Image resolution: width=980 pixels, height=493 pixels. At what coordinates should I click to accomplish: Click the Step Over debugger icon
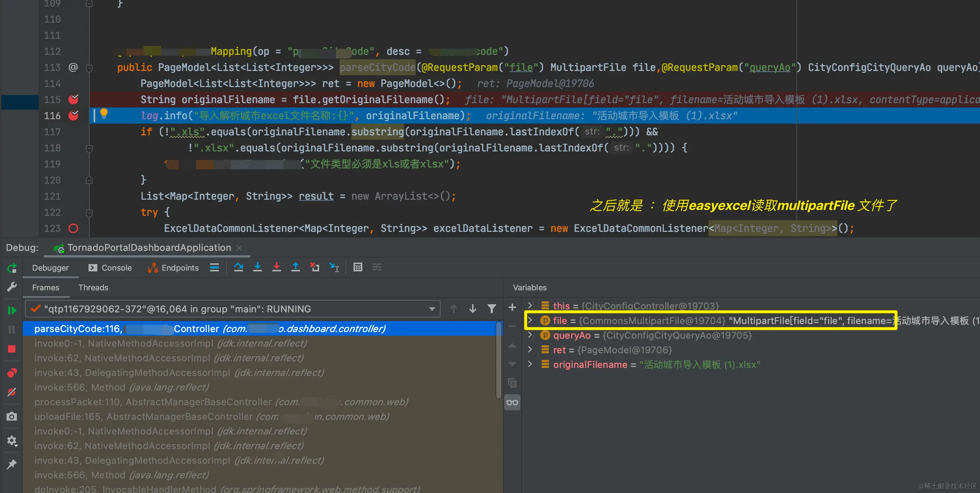[239, 267]
